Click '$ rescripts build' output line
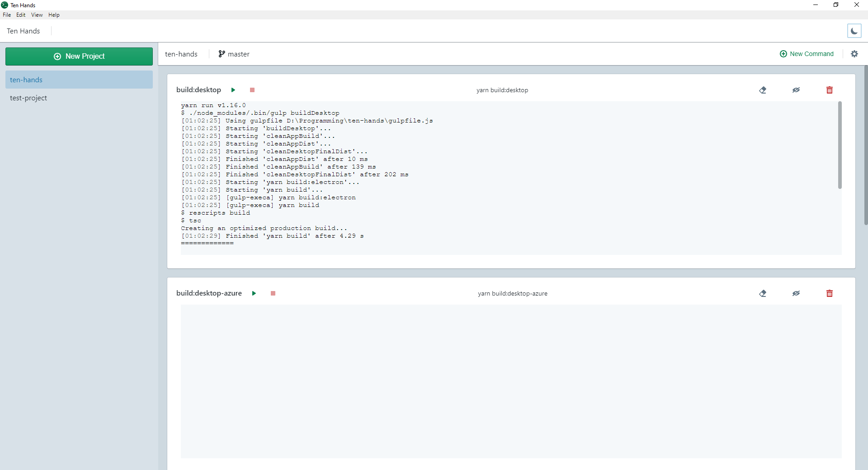This screenshot has width=868, height=470. point(215,213)
